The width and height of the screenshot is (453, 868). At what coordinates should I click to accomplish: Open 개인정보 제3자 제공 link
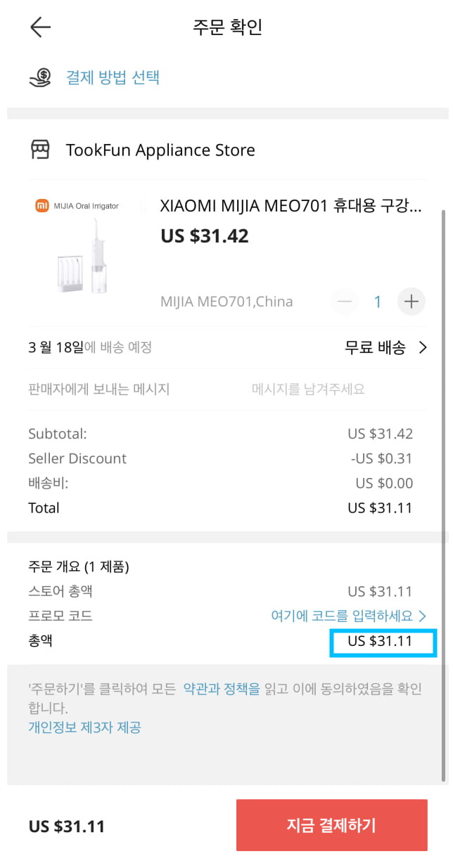click(84, 727)
